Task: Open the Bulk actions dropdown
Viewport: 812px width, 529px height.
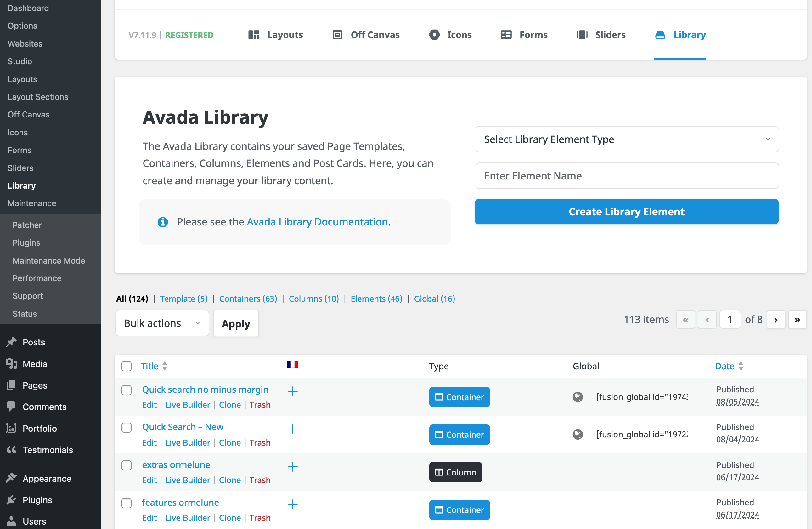Action: click(x=162, y=323)
